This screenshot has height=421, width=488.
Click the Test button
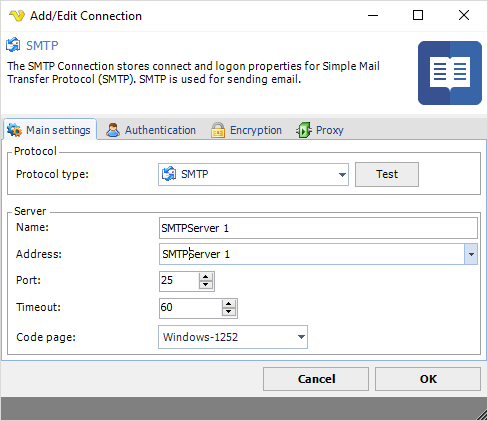[387, 174]
